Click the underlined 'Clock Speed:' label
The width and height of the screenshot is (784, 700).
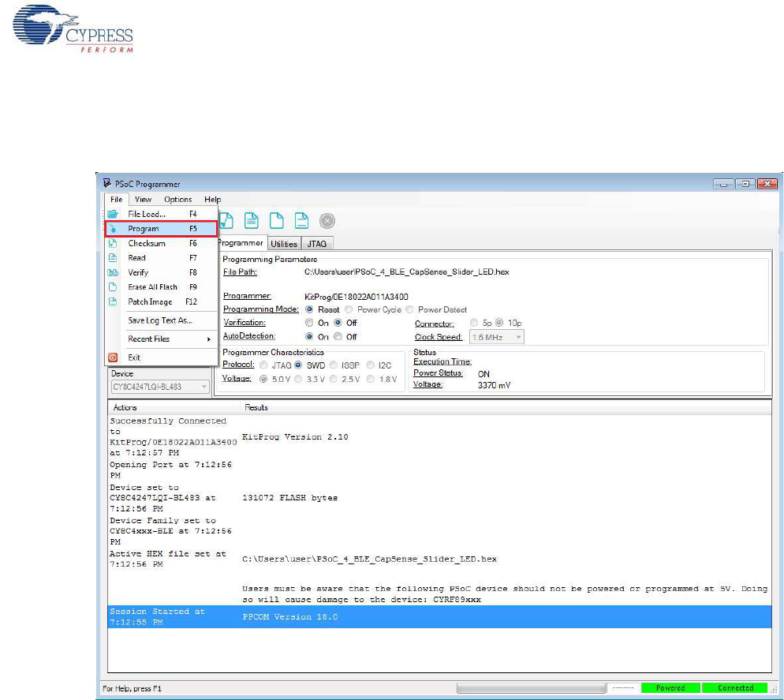click(x=439, y=337)
